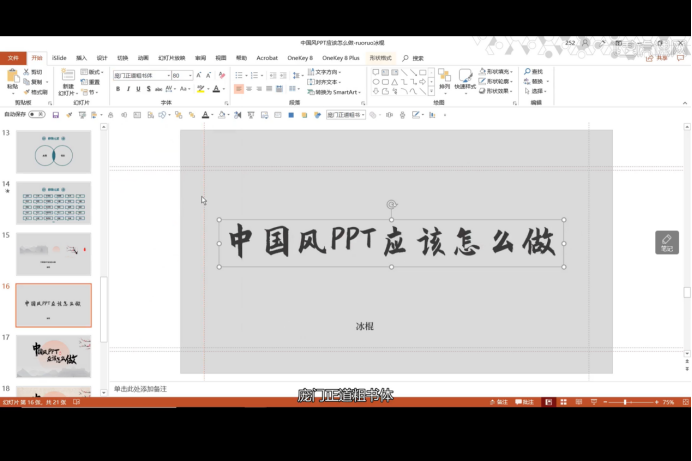This screenshot has width=692, height=461.
Task: Toggle Center alignment button
Action: pyautogui.click(x=249, y=89)
